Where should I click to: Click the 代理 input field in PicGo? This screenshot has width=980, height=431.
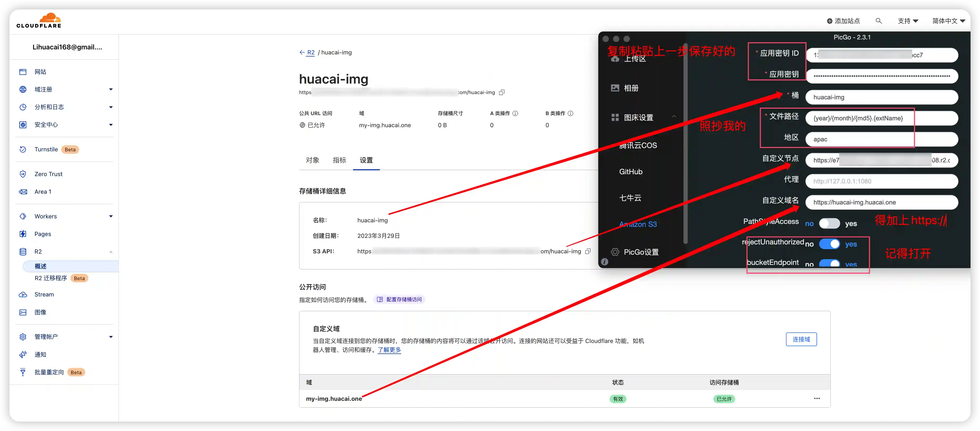882,181
